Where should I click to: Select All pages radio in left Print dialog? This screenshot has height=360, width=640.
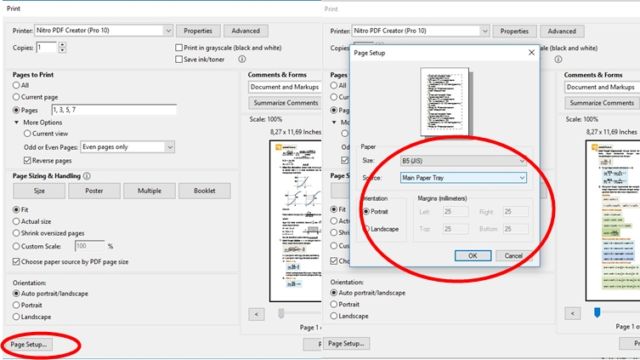coord(16,85)
